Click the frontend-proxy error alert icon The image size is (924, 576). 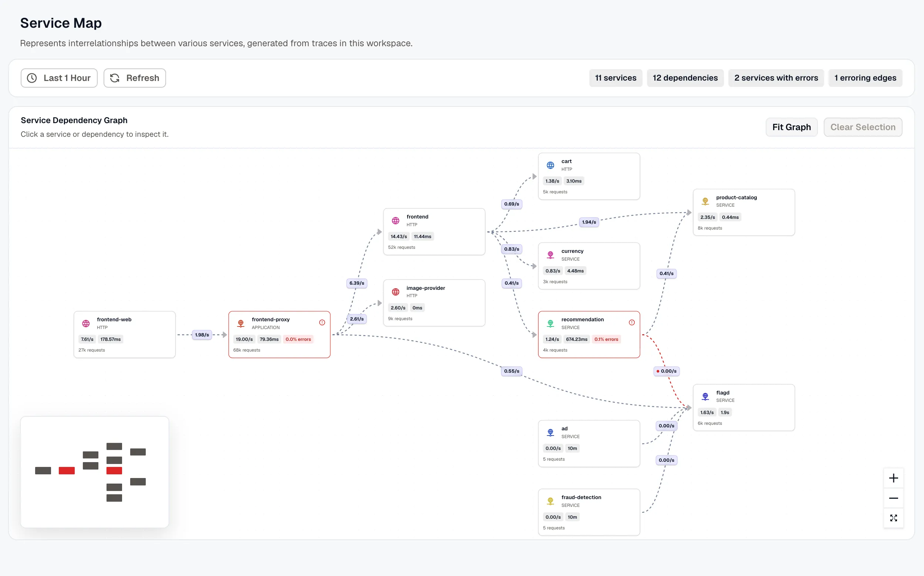[x=322, y=322]
